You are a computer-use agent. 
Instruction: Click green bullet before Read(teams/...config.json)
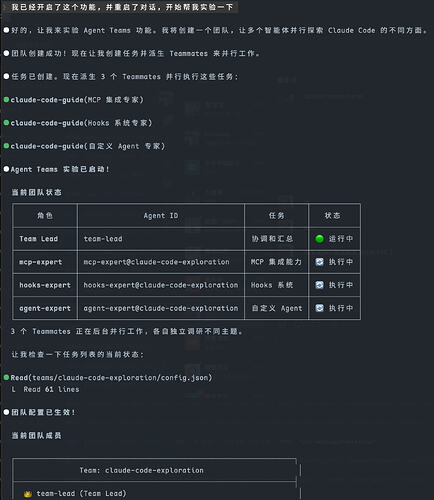(6, 377)
